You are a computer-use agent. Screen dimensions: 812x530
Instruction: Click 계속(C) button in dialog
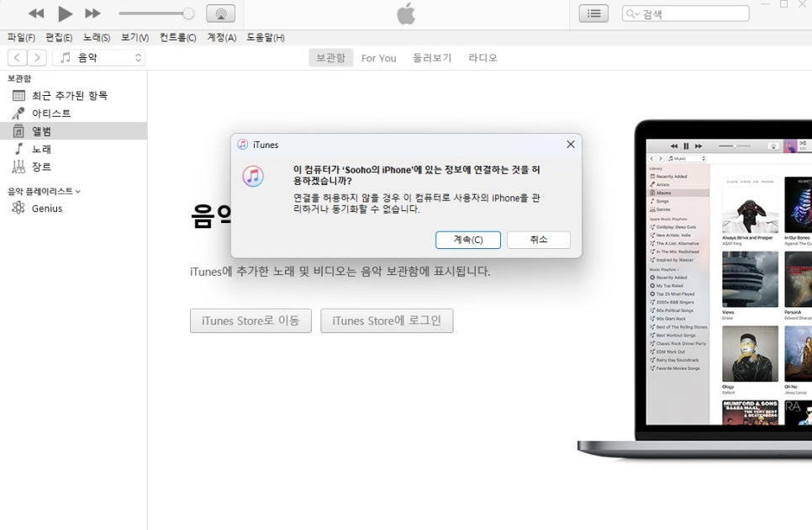click(x=467, y=240)
